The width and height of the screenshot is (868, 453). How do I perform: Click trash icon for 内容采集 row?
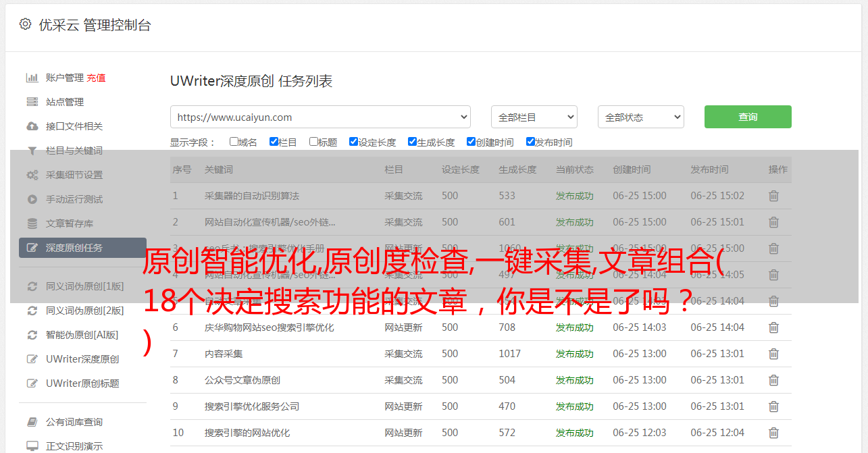773,354
